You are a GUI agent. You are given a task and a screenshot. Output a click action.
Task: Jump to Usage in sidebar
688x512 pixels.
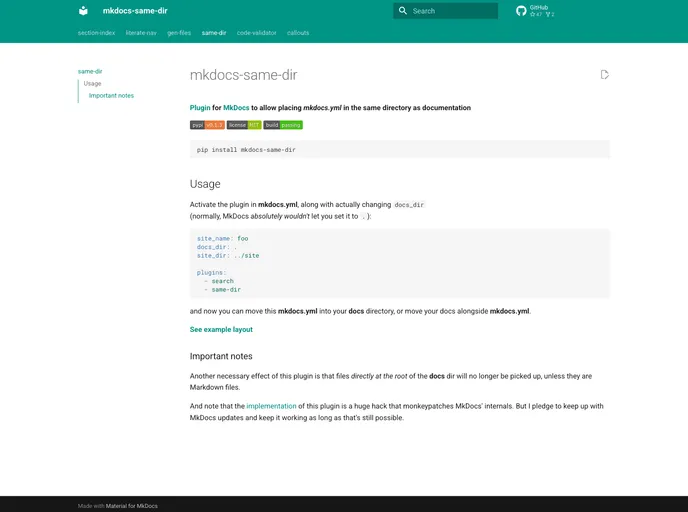(92, 83)
